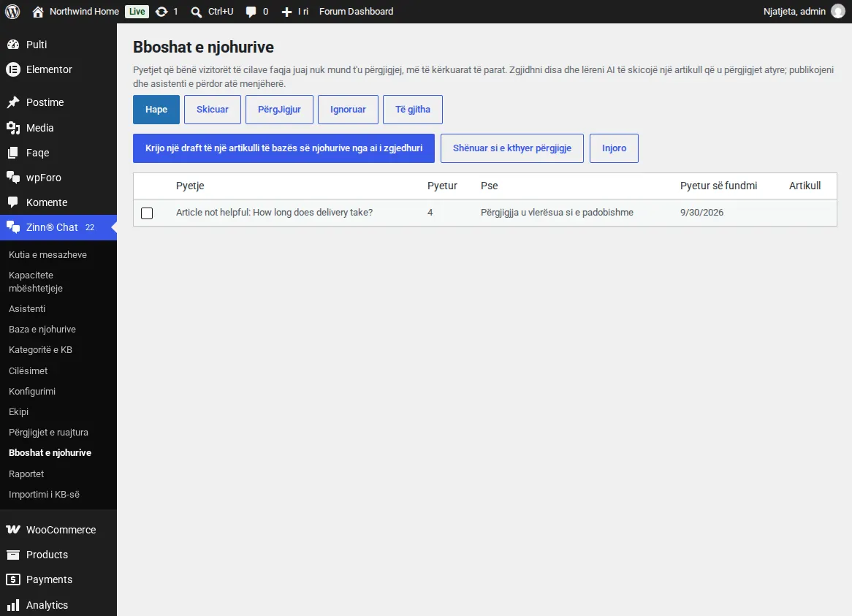Click the Live status badge

pyautogui.click(x=137, y=12)
